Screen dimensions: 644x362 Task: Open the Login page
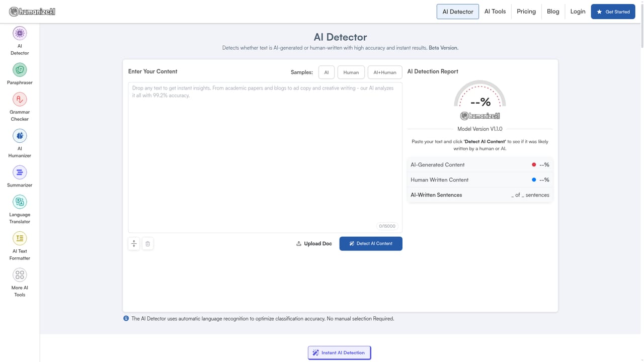tap(578, 12)
